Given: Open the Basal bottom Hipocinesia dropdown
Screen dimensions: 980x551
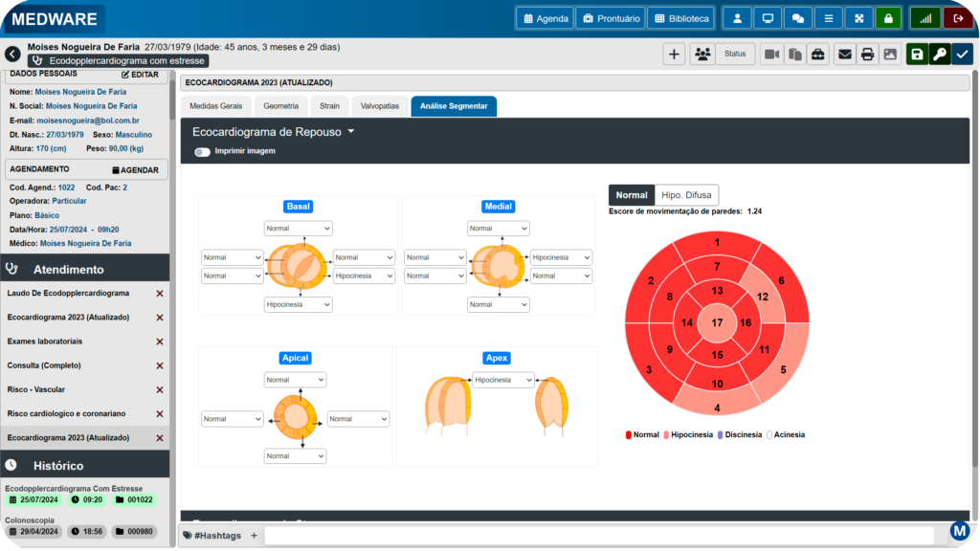Looking at the screenshot, I should pyautogui.click(x=299, y=304).
